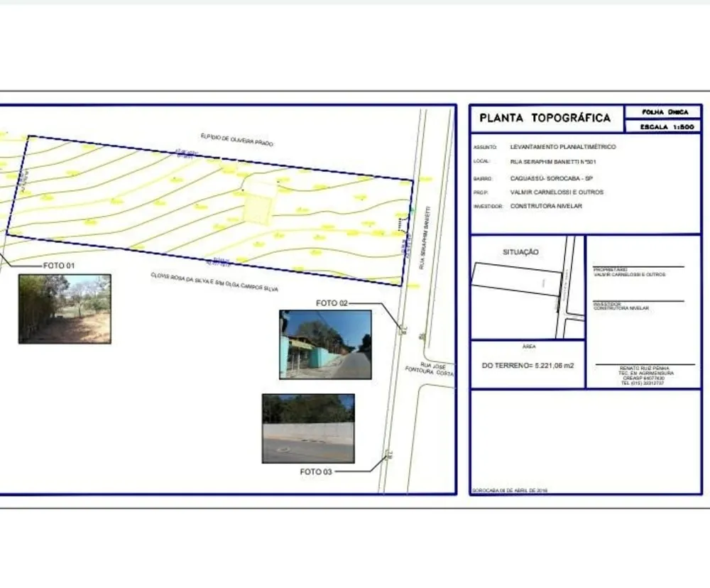Click the situation map lot outline

pyautogui.click(x=517, y=280)
